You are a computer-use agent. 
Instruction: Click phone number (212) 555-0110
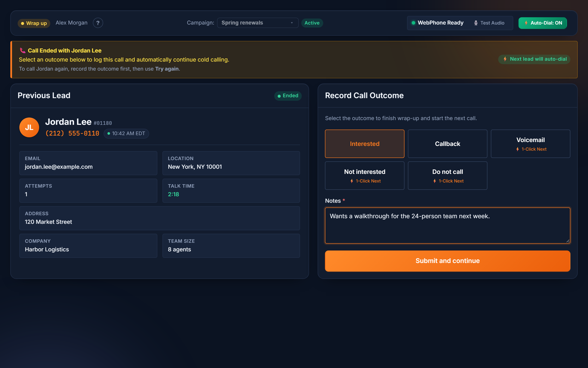coord(72,133)
